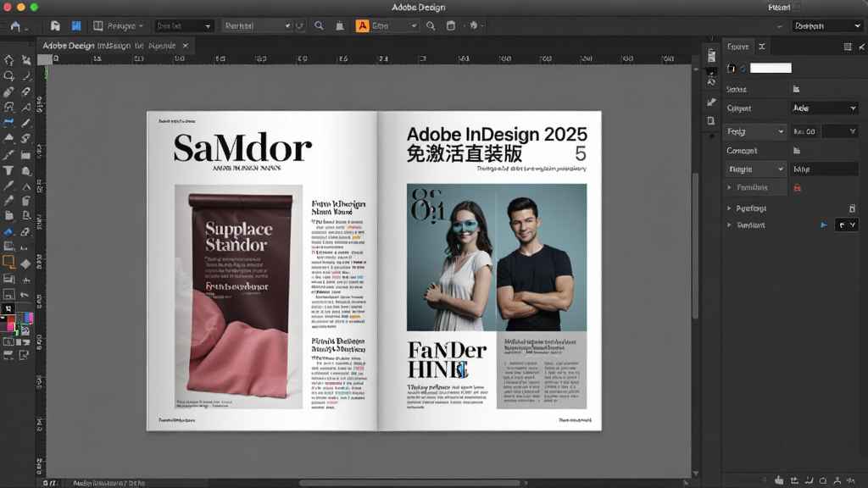Open the Resupre layout dropdown
The width and height of the screenshot is (868, 488).
click(119, 26)
